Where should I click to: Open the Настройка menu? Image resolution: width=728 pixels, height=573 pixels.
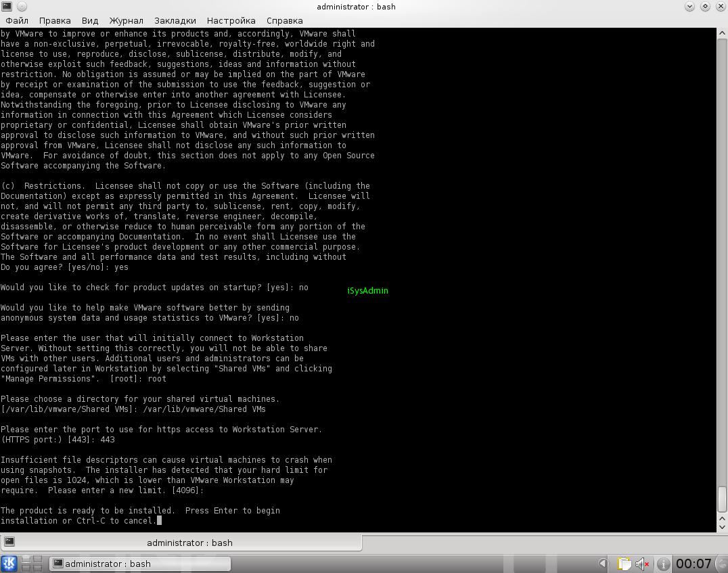pyautogui.click(x=231, y=20)
